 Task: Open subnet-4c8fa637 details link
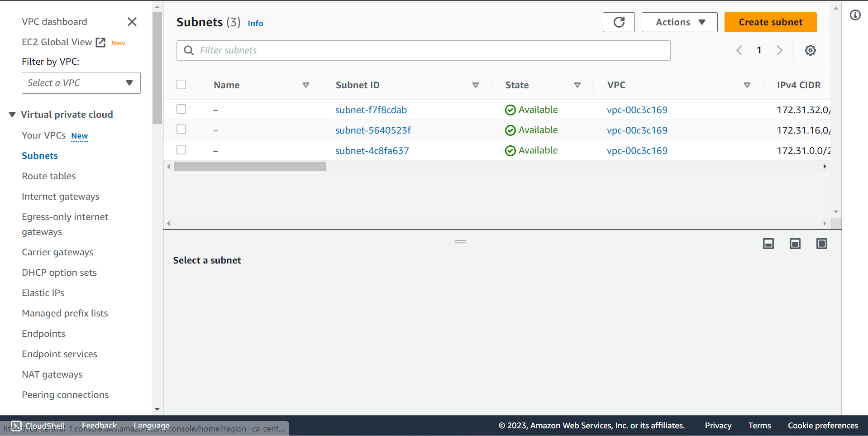point(372,151)
